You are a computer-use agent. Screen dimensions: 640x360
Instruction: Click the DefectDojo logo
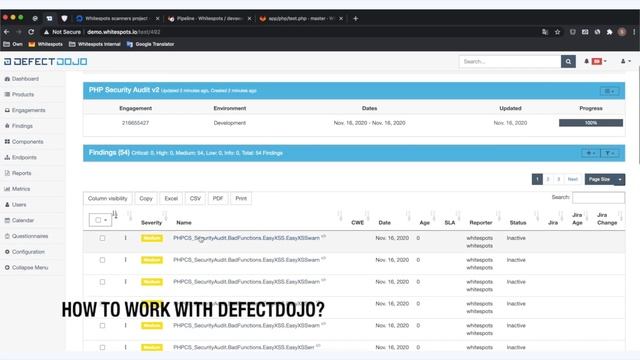46,62
